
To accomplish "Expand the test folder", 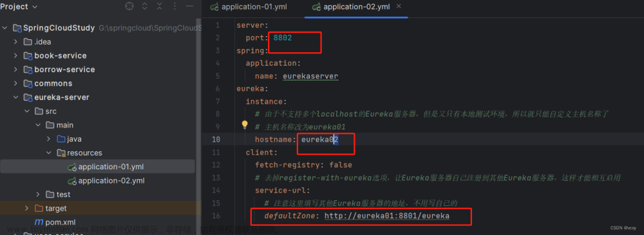I will (x=38, y=194).
